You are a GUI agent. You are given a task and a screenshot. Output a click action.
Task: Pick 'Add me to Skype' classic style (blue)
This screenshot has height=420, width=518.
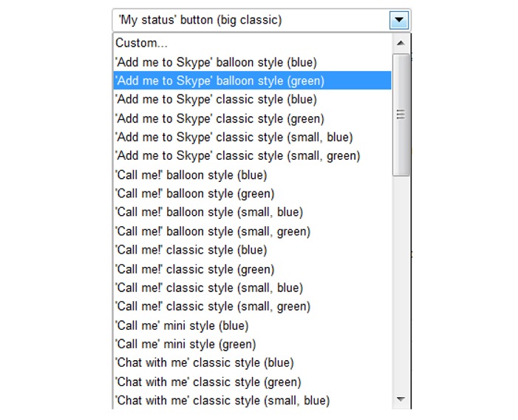click(x=216, y=99)
